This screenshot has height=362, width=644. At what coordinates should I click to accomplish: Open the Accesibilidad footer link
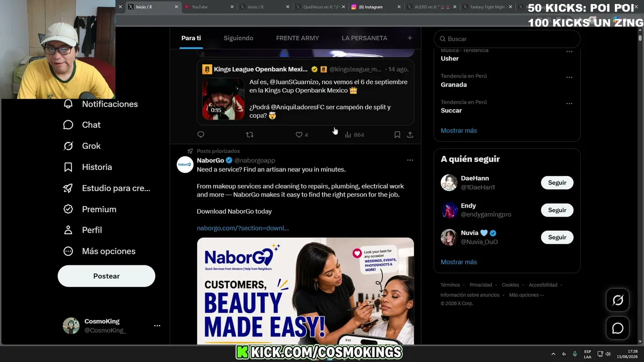pyautogui.click(x=543, y=285)
